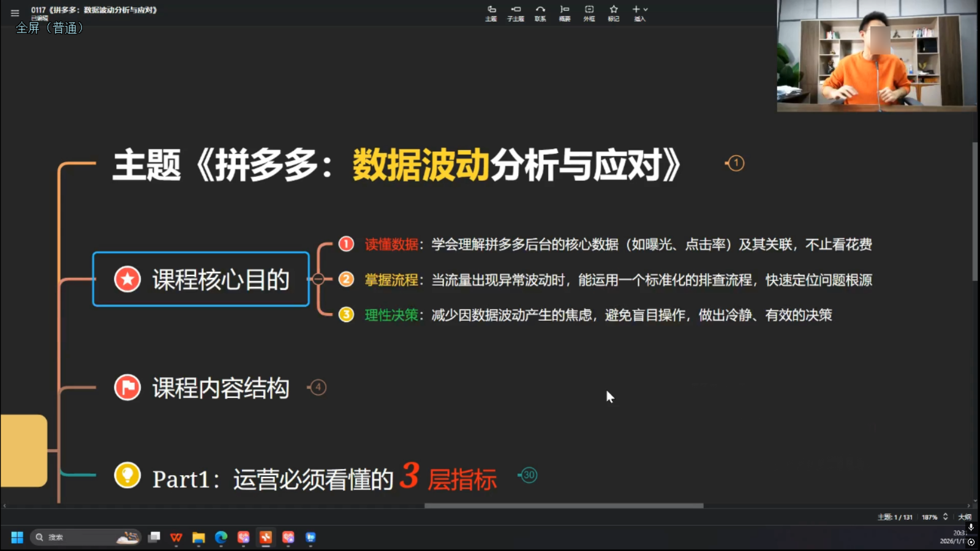Insert a 概要 summary from the toolbar
The height and width of the screenshot is (551, 980).
tap(565, 13)
